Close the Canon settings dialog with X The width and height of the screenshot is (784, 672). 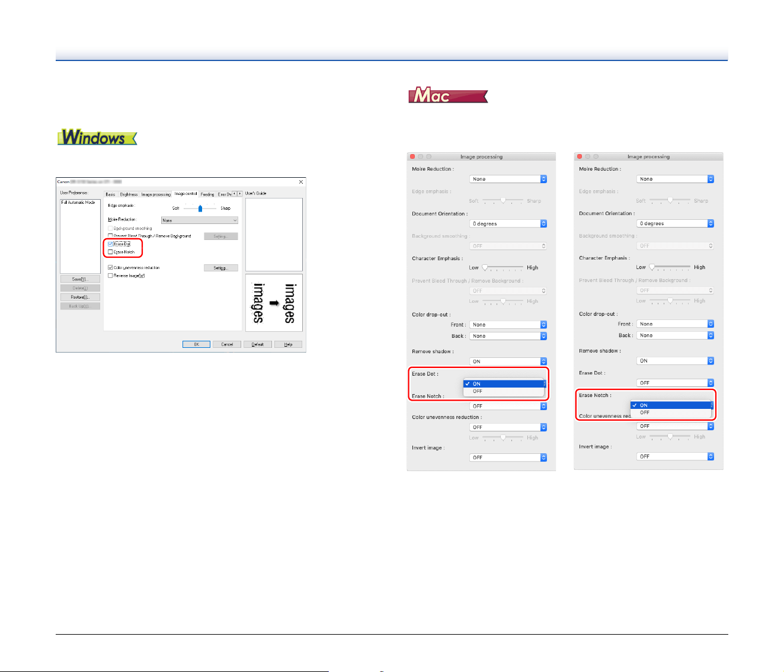(300, 182)
